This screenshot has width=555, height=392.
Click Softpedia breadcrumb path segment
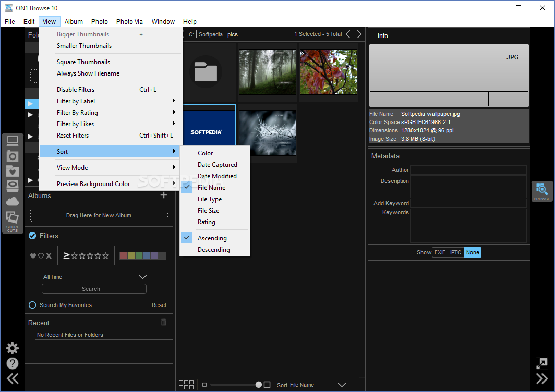pyautogui.click(x=211, y=34)
